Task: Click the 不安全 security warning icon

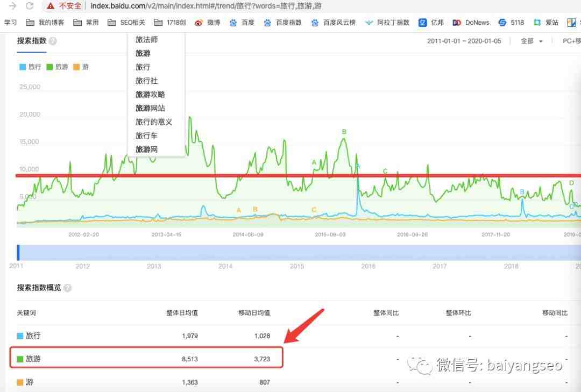Action: pos(51,6)
